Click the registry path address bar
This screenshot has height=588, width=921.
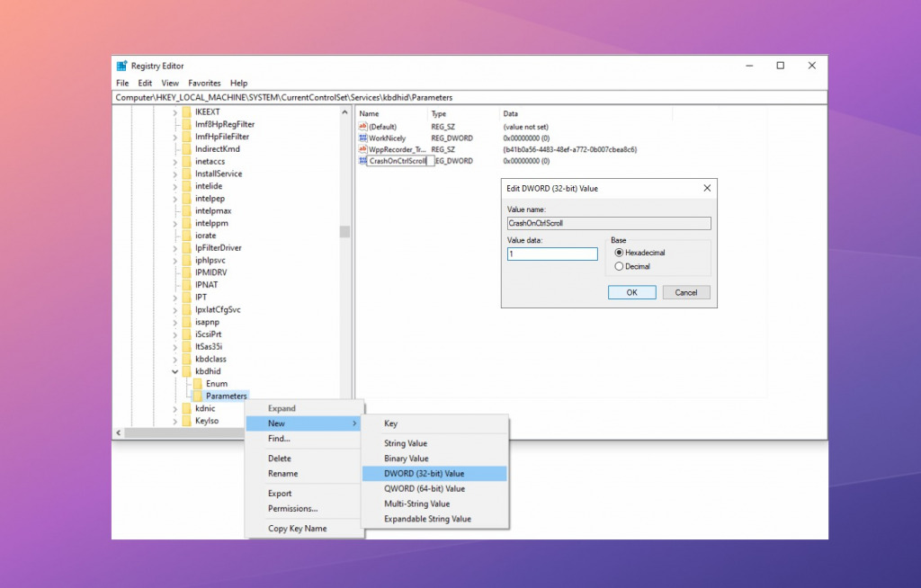click(x=469, y=97)
